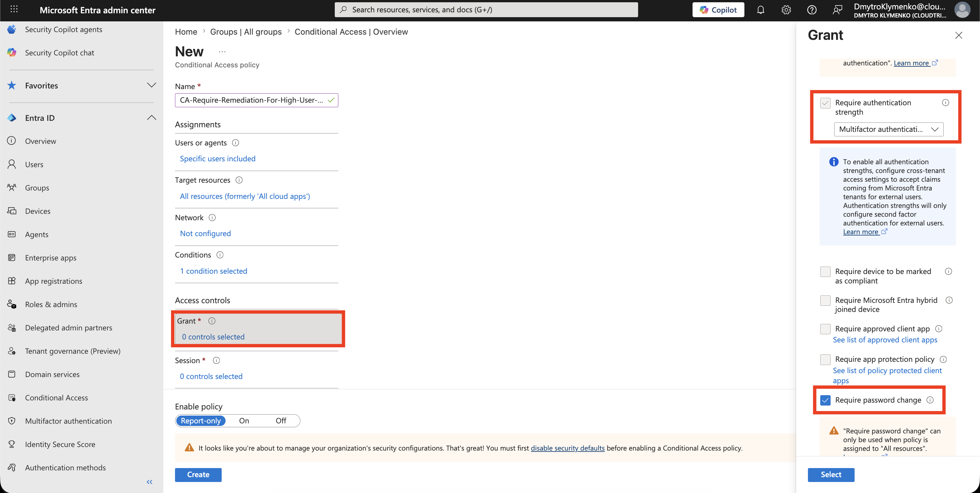Collapse the sidebar with double chevron
980x493 pixels.
149,482
